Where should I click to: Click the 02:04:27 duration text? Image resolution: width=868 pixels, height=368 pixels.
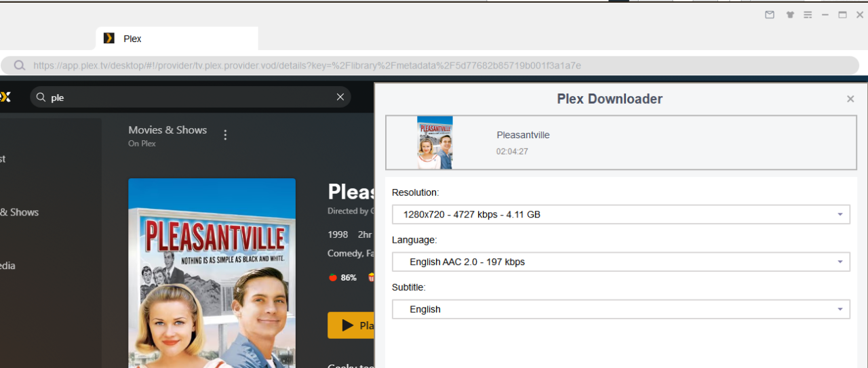click(x=512, y=151)
